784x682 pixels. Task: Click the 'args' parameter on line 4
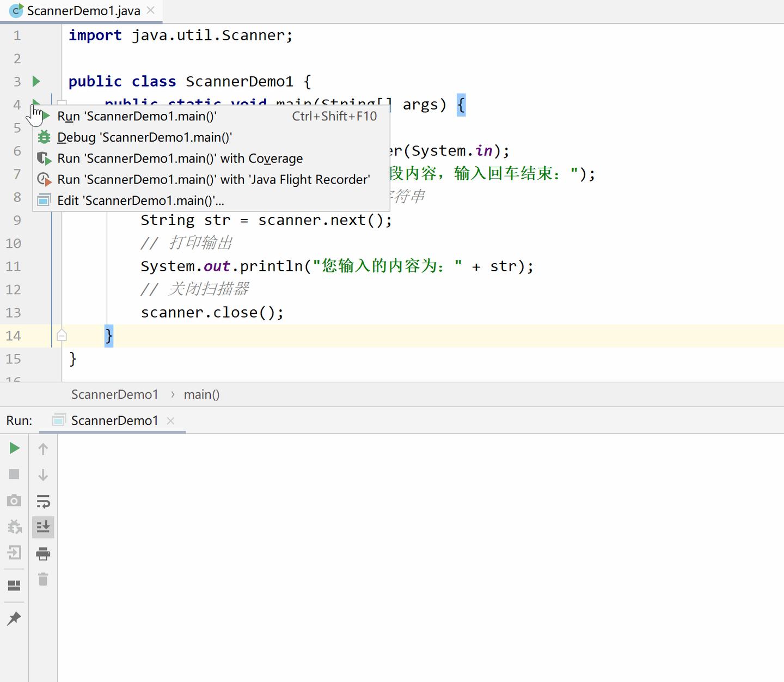click(x=420, y=105)
